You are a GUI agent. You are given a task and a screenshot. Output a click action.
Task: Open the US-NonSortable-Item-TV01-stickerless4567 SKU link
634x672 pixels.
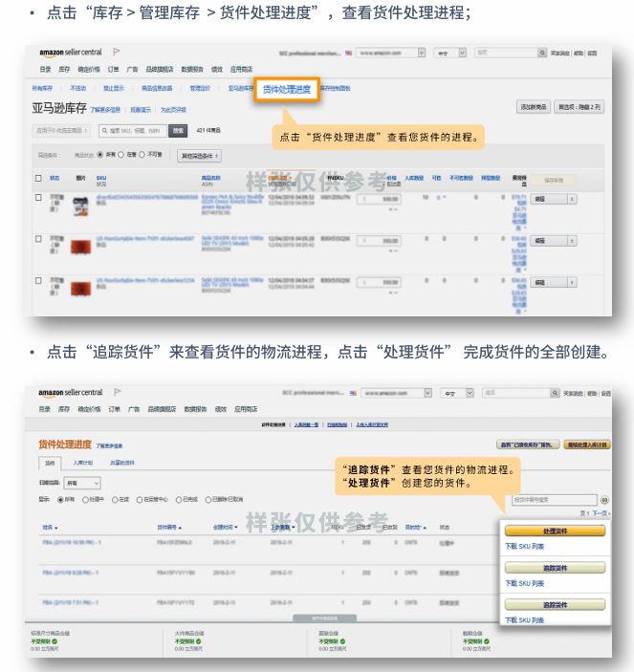coord(145,238)
